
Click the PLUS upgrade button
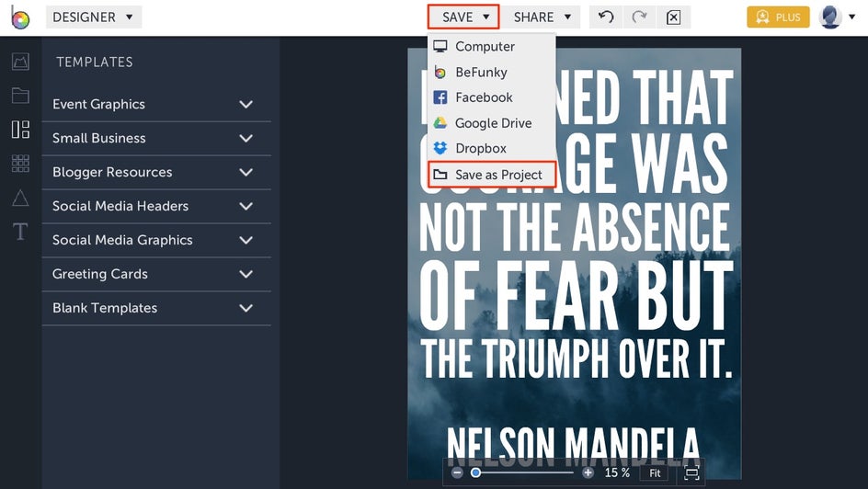point(778,17)
